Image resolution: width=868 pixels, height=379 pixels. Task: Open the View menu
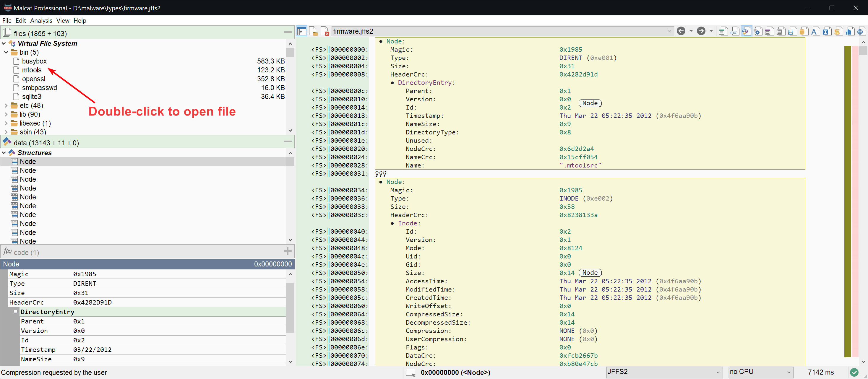click(63, 21)
